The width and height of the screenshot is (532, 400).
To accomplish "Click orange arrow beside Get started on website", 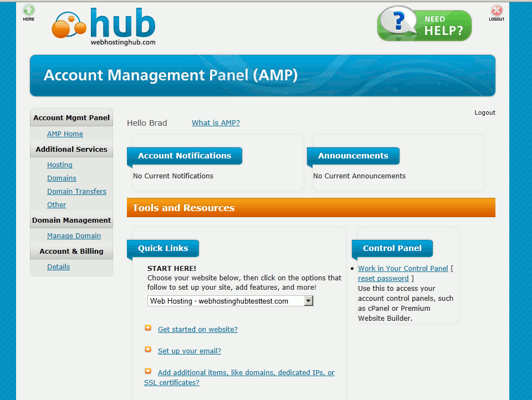I will 148,328.
